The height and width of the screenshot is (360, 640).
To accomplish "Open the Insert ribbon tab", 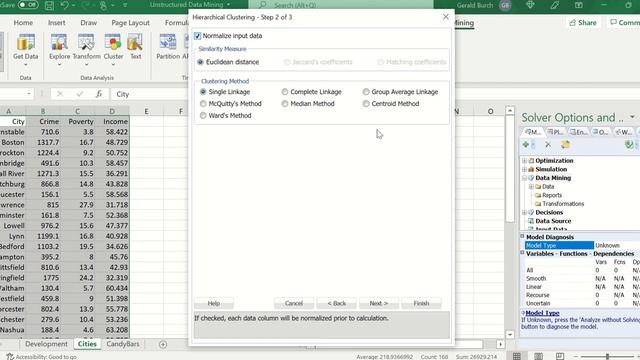I will tap(56, 23).
